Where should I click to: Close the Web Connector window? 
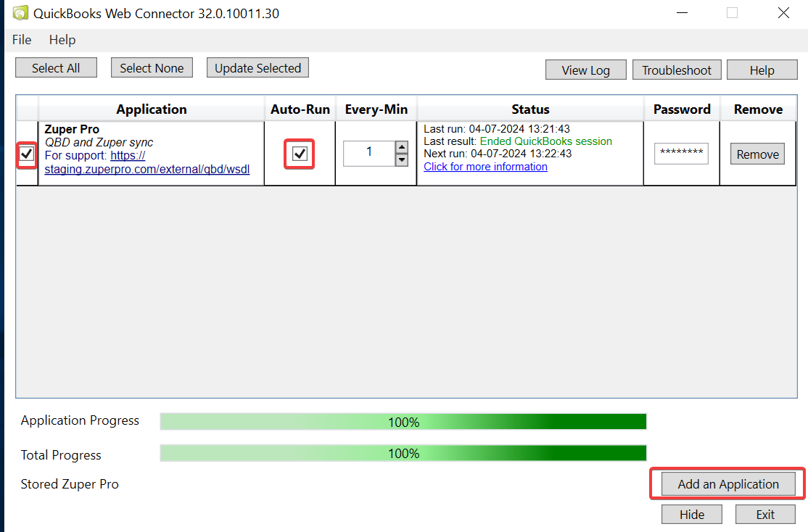tap(783, 13)
